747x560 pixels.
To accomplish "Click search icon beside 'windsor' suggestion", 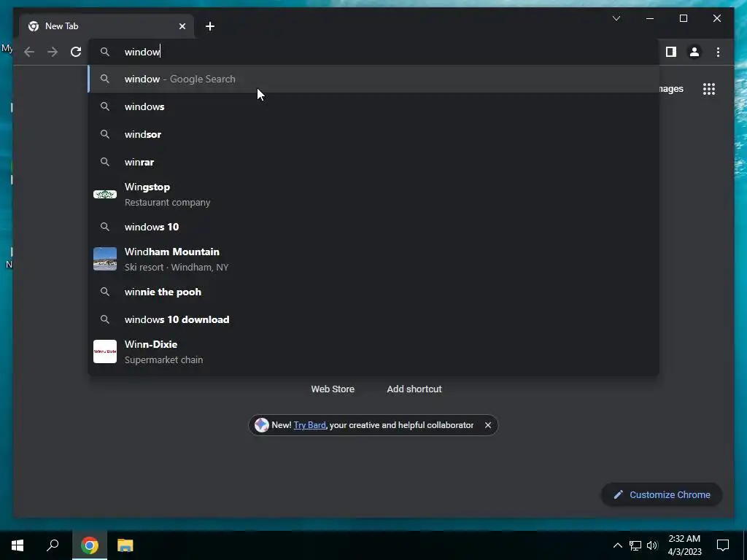I will (x=105, y=134).
